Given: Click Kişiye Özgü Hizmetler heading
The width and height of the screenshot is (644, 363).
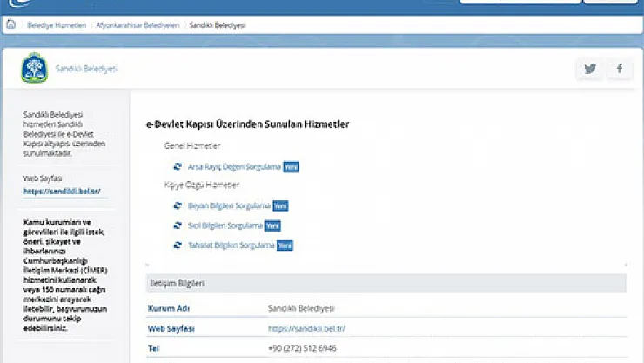Looking at the screenshot, I should (202, 185).
